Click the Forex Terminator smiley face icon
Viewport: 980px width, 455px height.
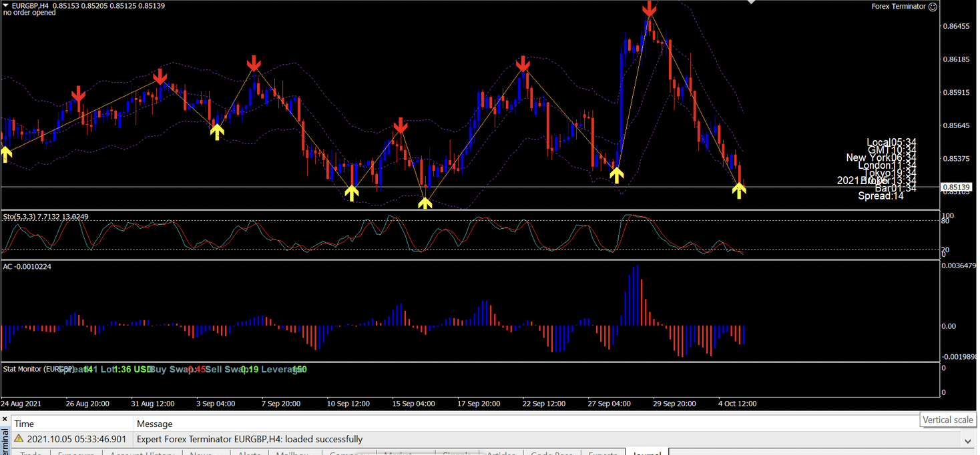click(x=933, y=7)
